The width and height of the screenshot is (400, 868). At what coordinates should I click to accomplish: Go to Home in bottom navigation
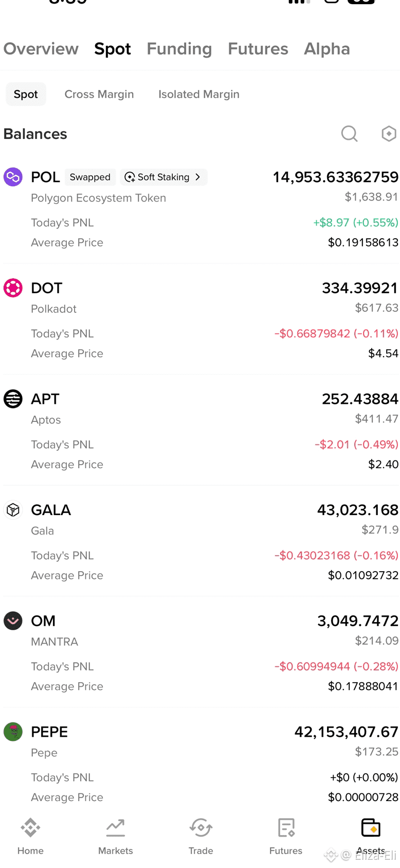30,837
